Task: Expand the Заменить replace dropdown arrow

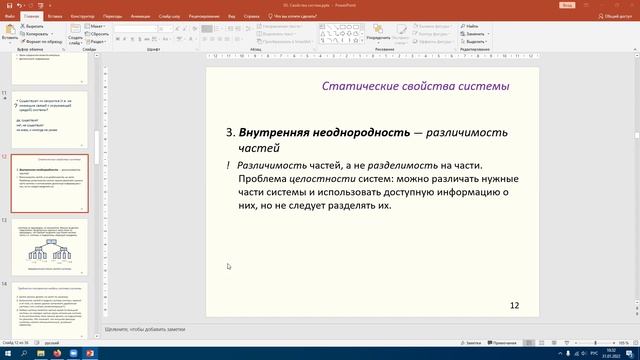Action: pos(489,34)
